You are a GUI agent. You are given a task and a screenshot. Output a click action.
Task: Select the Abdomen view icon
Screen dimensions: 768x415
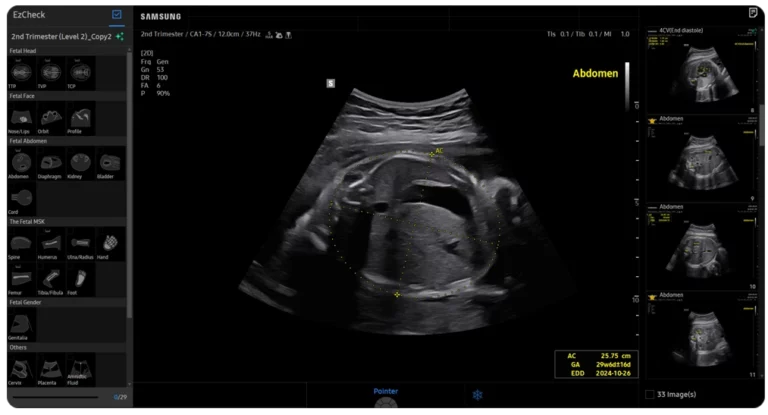coord(21,163)
